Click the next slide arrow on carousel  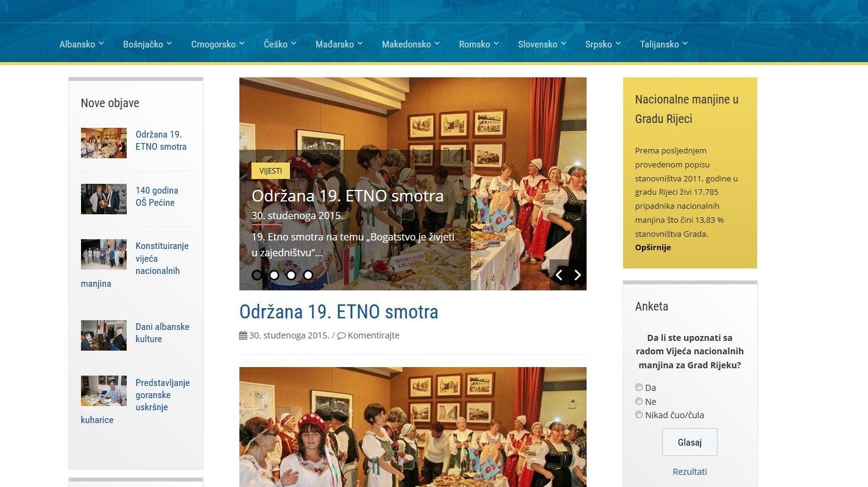(577, 275)
